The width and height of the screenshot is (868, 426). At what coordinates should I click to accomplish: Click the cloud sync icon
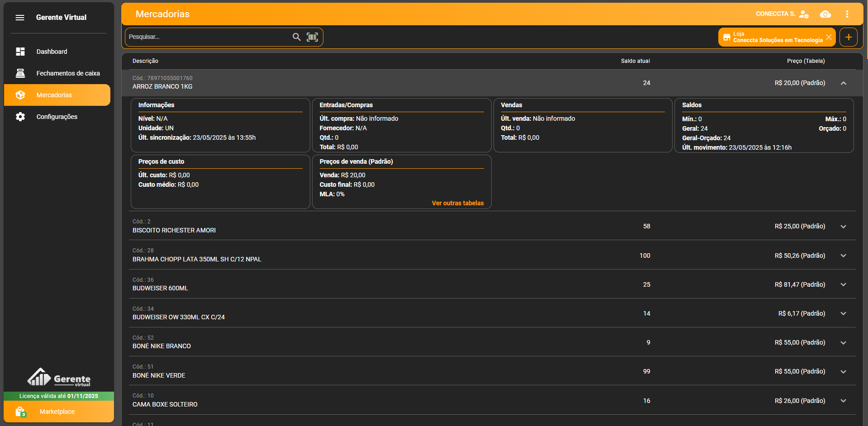click(825, 14)
